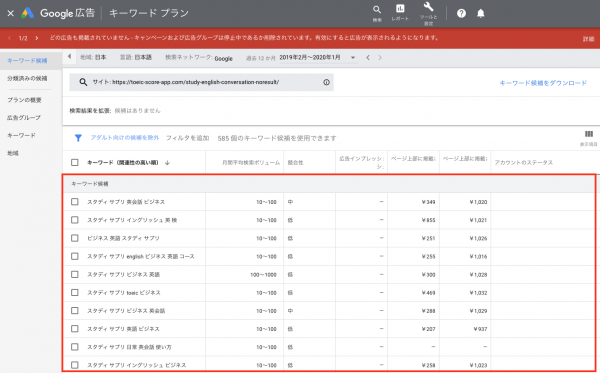This screenshot has height=373, width=600.
Task: Go to previous date period arrow
Action: pos(368,58)
